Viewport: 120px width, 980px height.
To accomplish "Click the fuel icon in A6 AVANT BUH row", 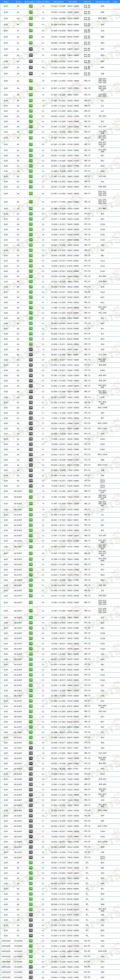I will click(31, 738).
